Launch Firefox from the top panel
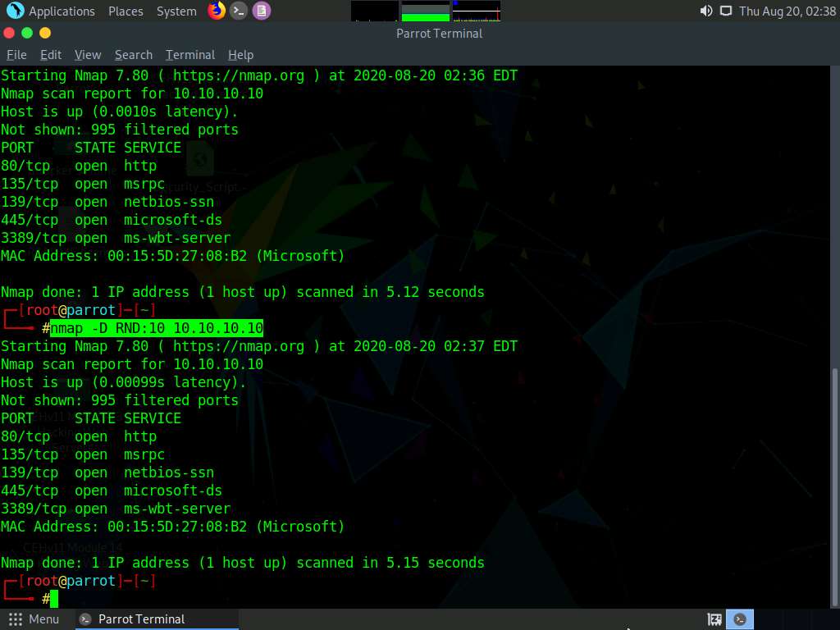 (217, 11)
